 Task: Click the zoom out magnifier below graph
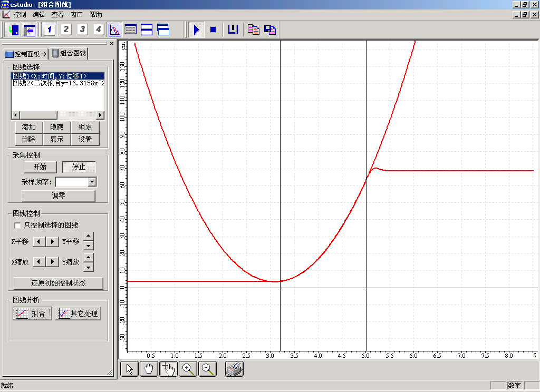coord(208,369)
